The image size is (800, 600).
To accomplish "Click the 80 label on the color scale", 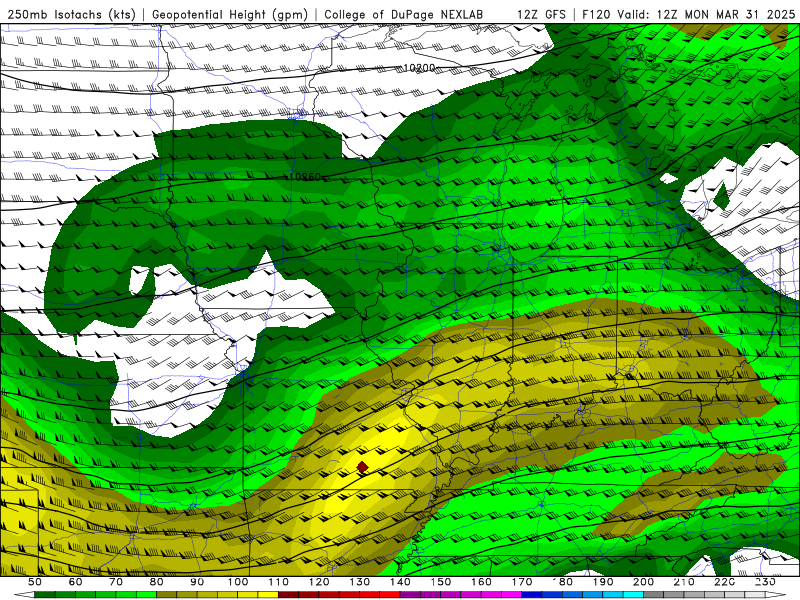I will pos(156,582).
